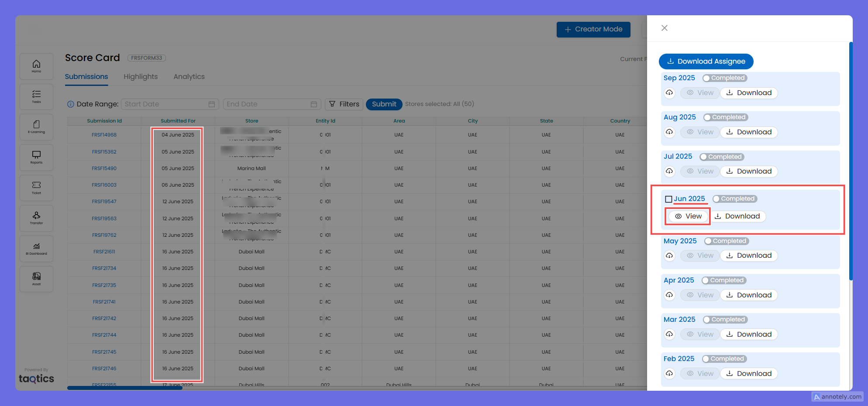Toggle the Completed switch for Jun 2025
Image resolution: width=868 pixels, height=406 pixels.
(x=734, y=199)
